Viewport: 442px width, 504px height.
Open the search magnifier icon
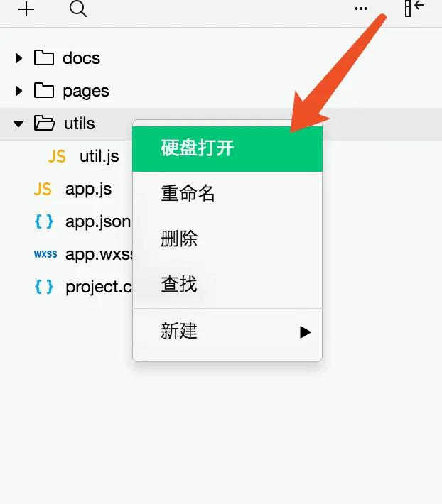[x=78, y=9]
